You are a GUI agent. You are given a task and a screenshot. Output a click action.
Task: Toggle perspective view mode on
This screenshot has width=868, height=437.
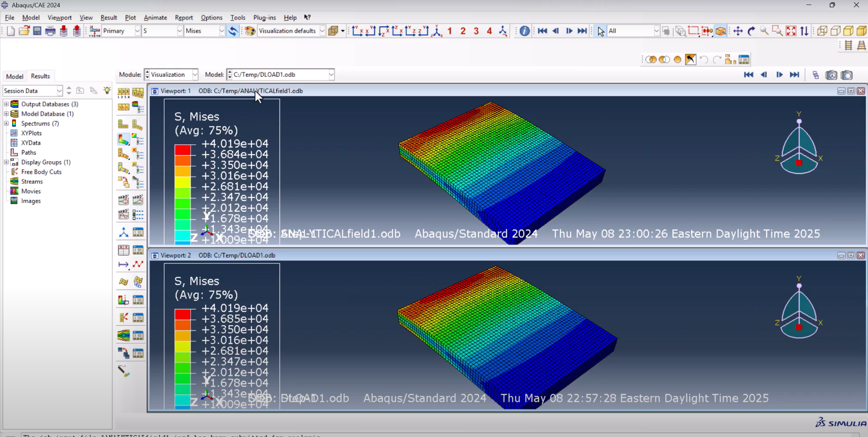(861, 46)
